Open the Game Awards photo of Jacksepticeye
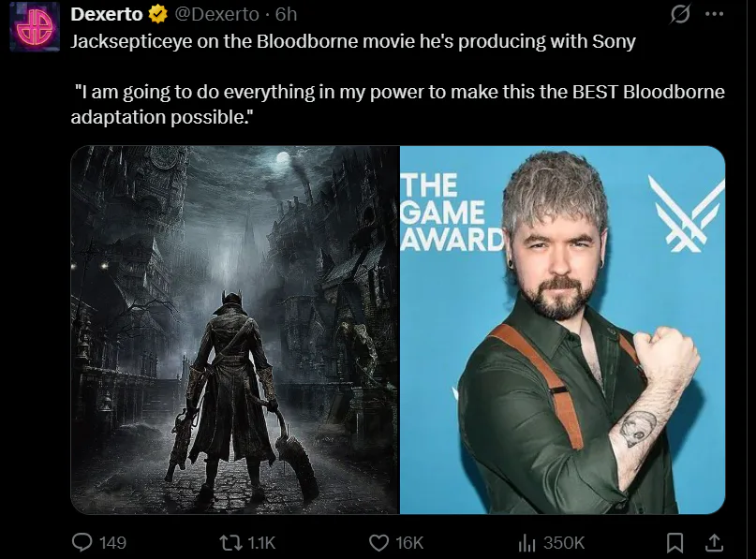 563,331
